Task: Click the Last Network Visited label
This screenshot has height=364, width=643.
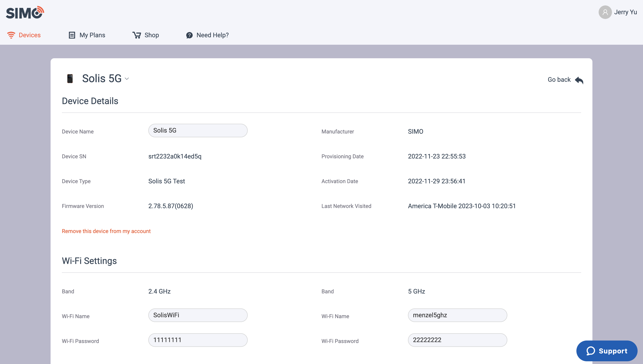Action: point(346,206)
